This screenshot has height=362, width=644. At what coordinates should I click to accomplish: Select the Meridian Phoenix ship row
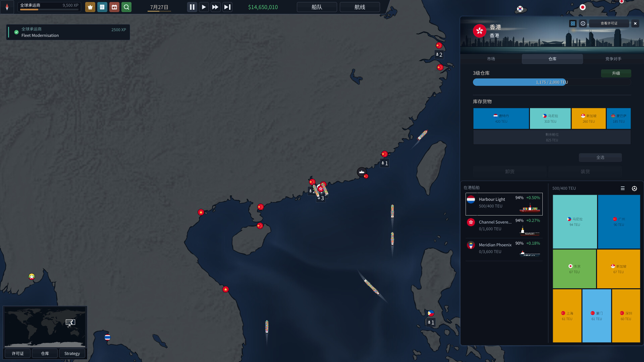point(504,249)
